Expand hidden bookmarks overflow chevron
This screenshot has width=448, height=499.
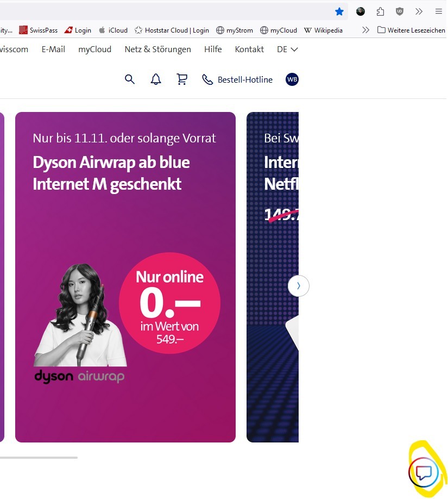[x=365, y=30]
